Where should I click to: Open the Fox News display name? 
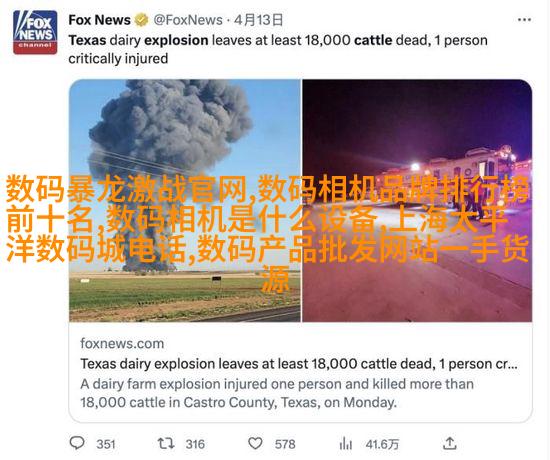tap(100, 20)
